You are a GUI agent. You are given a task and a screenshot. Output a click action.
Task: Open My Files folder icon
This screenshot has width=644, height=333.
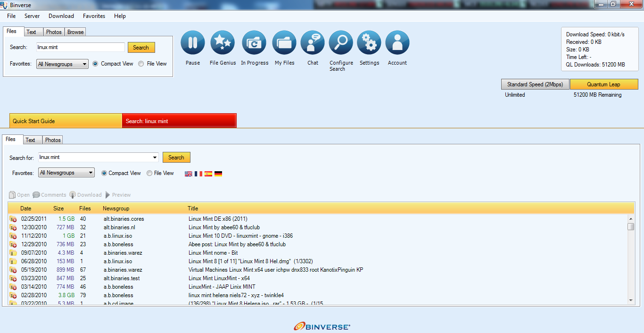284,43
